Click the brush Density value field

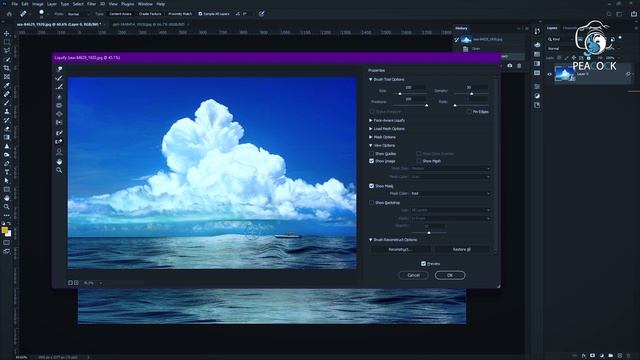click(477, 87)
